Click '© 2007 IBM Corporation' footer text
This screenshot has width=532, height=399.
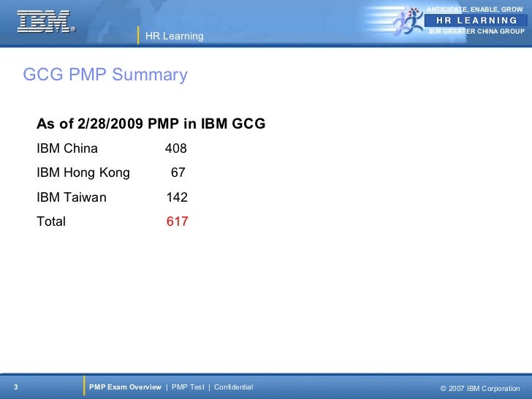click(x=480, y=389)
